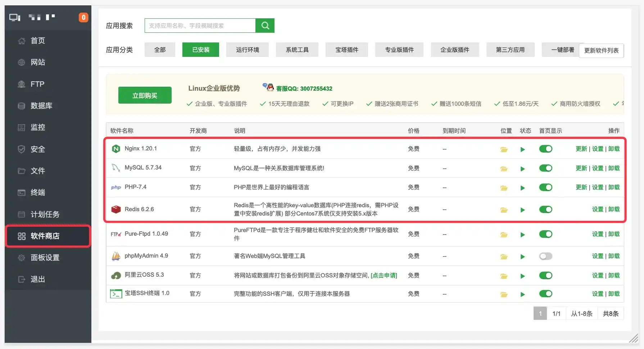644x349 pixels.
Task: Switch to the 运行环境 category tab
Action: click(247, 50)
